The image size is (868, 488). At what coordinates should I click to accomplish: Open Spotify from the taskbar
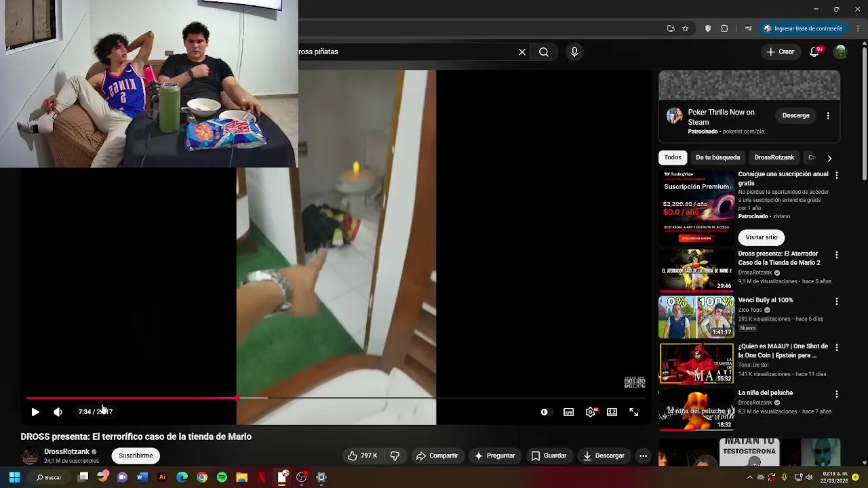coord(222,477)
